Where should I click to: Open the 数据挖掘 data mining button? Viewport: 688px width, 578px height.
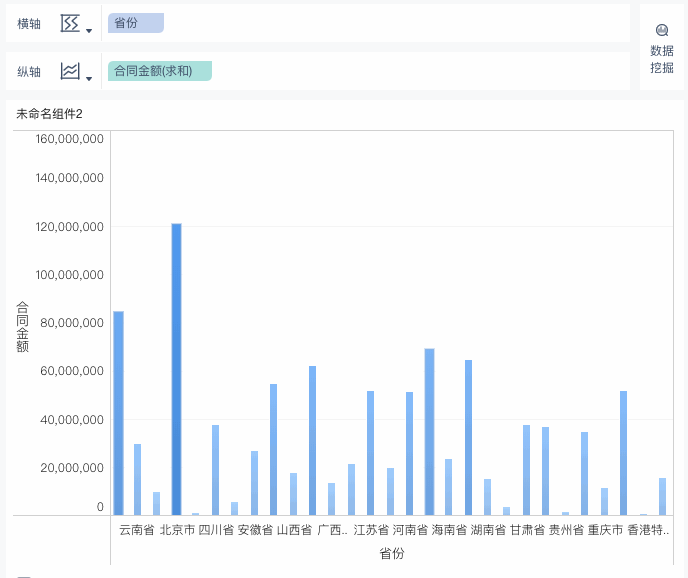tap(662, 47)
